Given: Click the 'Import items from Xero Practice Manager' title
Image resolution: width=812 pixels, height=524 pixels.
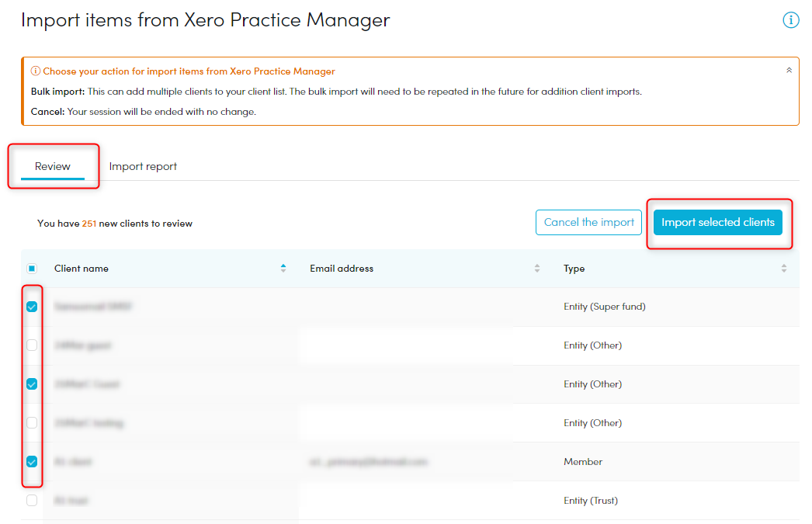Looking at the screenshot, I should (x=206, y=20).
